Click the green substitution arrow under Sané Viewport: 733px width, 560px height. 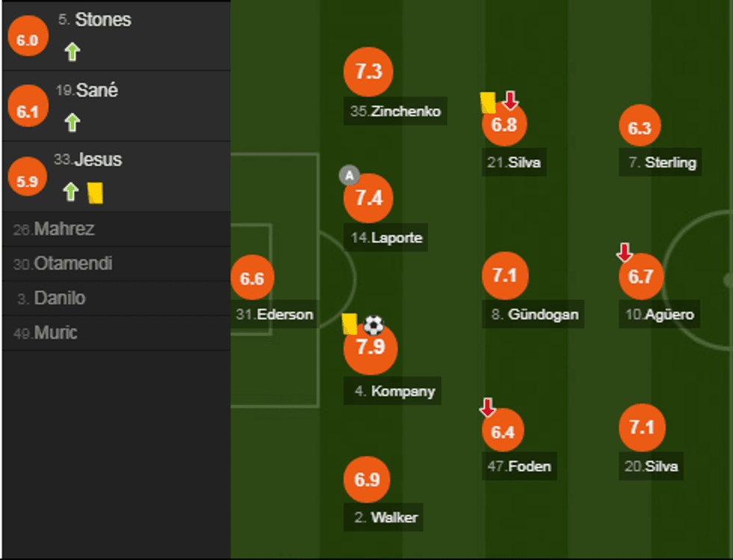[x=72, y=122]
